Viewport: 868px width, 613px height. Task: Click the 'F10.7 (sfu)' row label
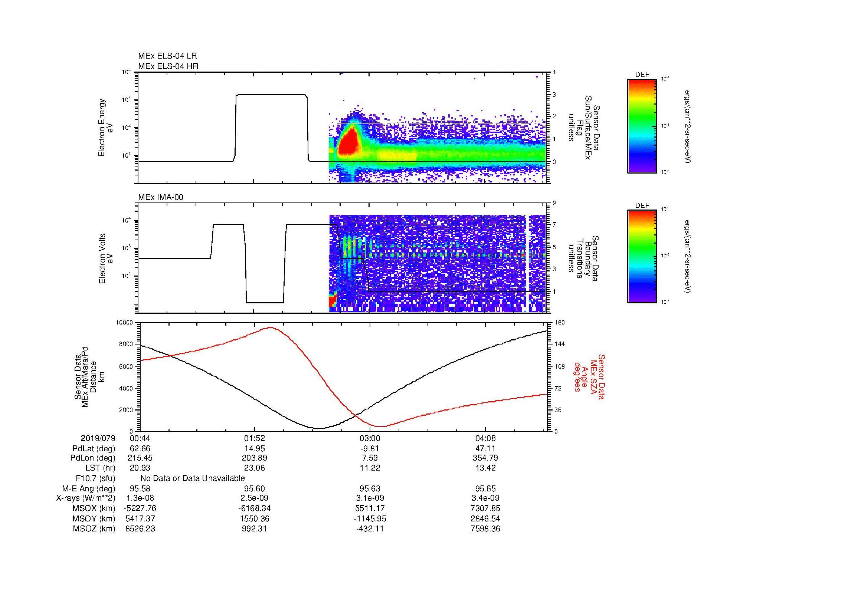point(95,478)
